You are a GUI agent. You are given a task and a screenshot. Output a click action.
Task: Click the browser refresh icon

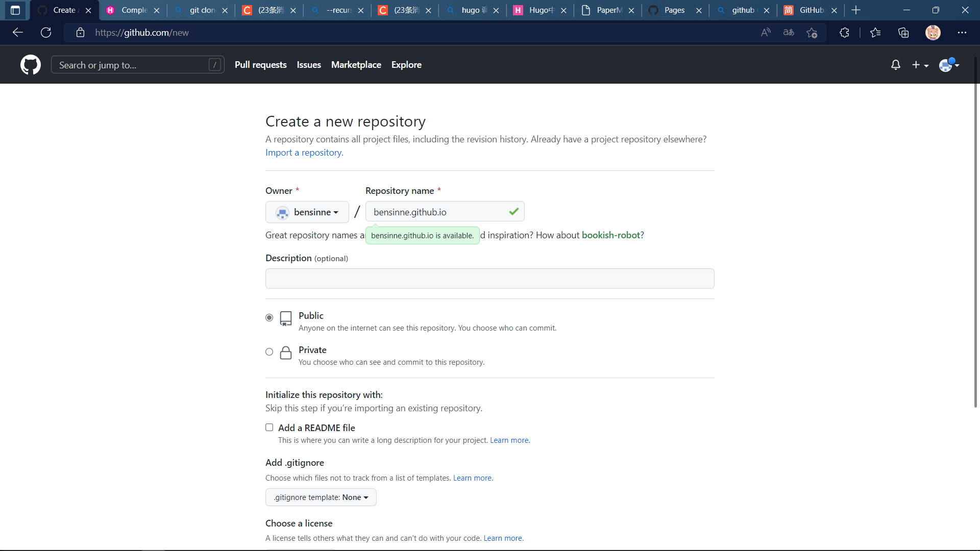[x=46, y=33]
